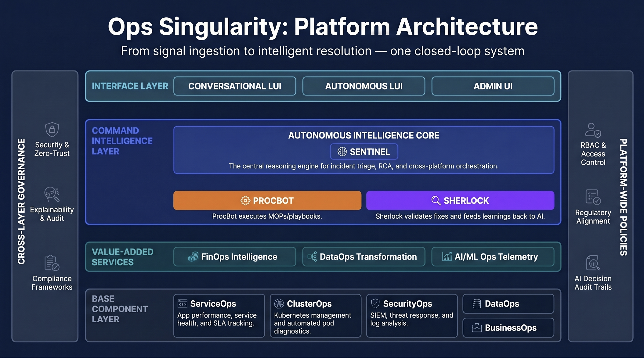This screenshot has height=358, width=644.
Task: Click the orange PROCBOT bar
Action: [267, 201]
